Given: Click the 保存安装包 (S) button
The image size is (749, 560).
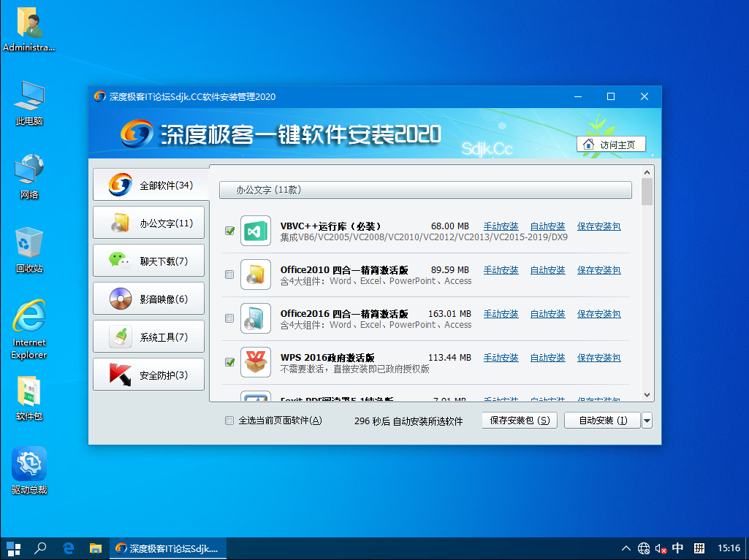Looking at the screenshot, I should [520, 421].
